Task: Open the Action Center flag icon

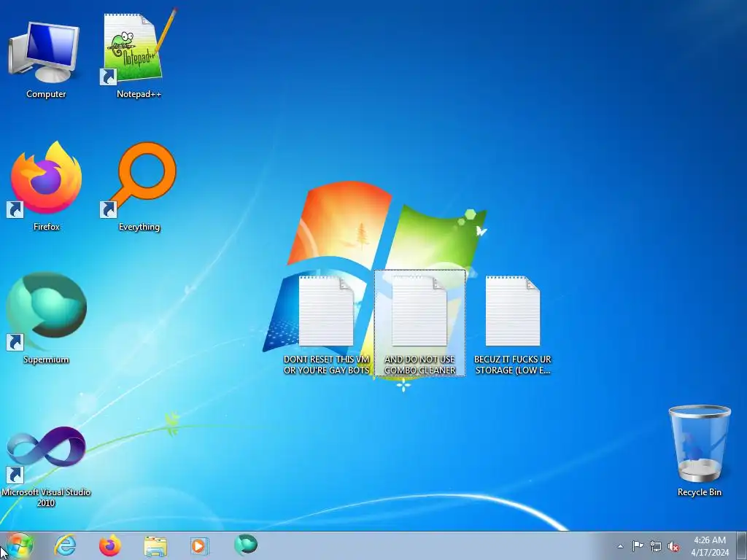Action: click(638, 546)
